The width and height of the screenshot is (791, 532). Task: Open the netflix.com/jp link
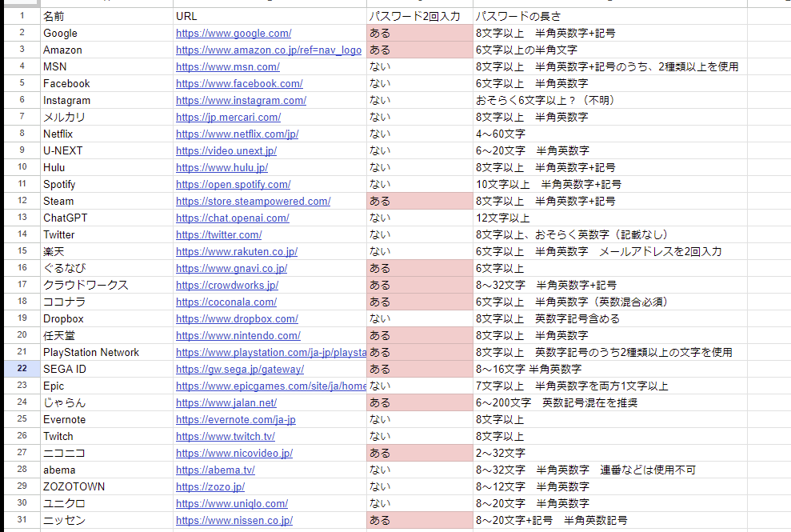pos(238,134)
